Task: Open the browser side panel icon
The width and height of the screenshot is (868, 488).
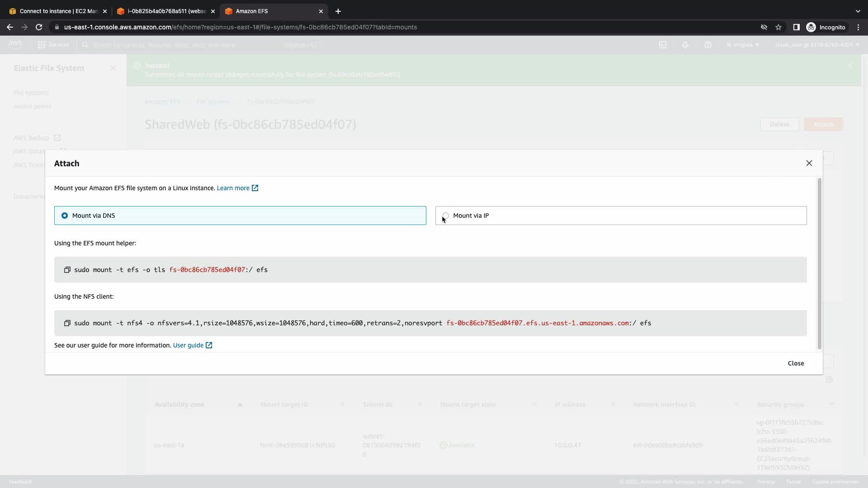Action: [x=796, y=27]
